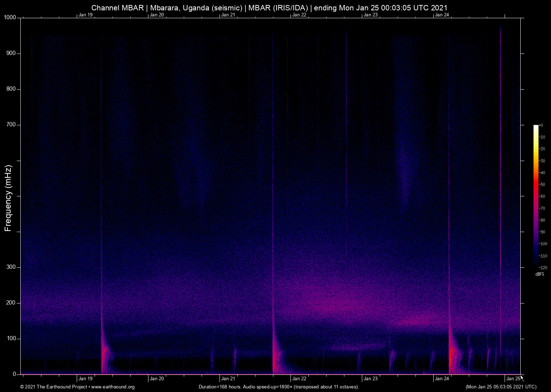This screenshot has width=551, height=392.
Task: Click the Jan 22 label on top axis
Action: coord(299,15)
